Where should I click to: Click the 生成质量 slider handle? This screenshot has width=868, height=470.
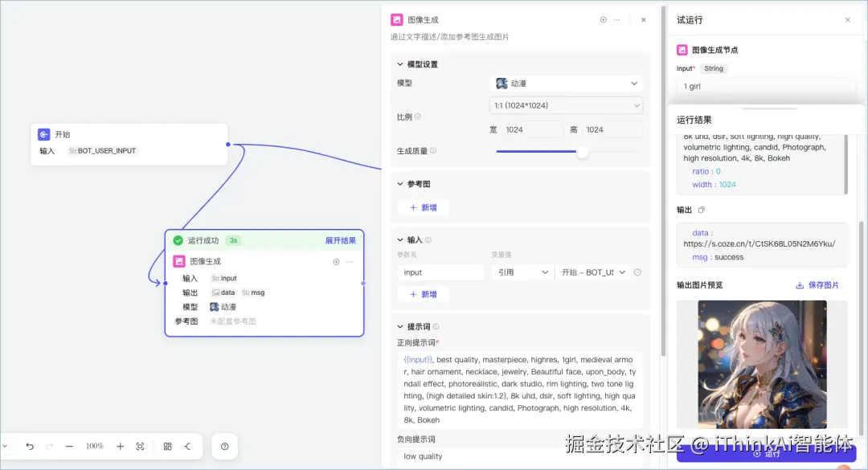click(583, 151)
